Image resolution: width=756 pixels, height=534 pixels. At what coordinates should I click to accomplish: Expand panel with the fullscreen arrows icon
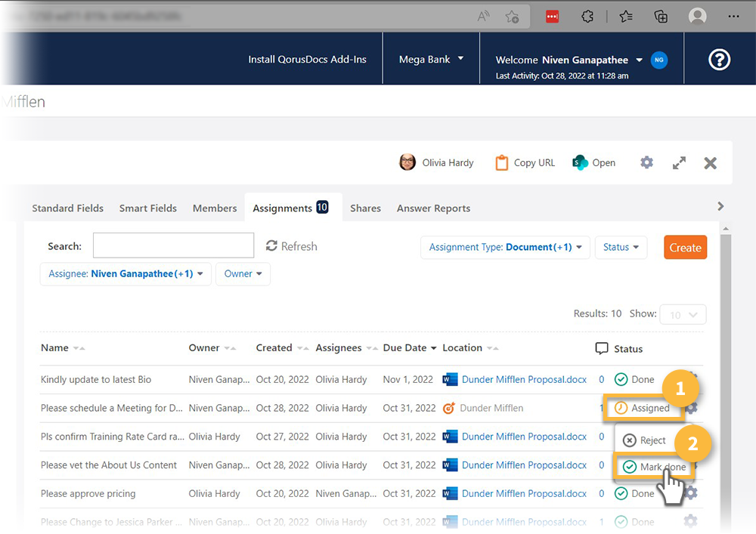tap(679, 162)
